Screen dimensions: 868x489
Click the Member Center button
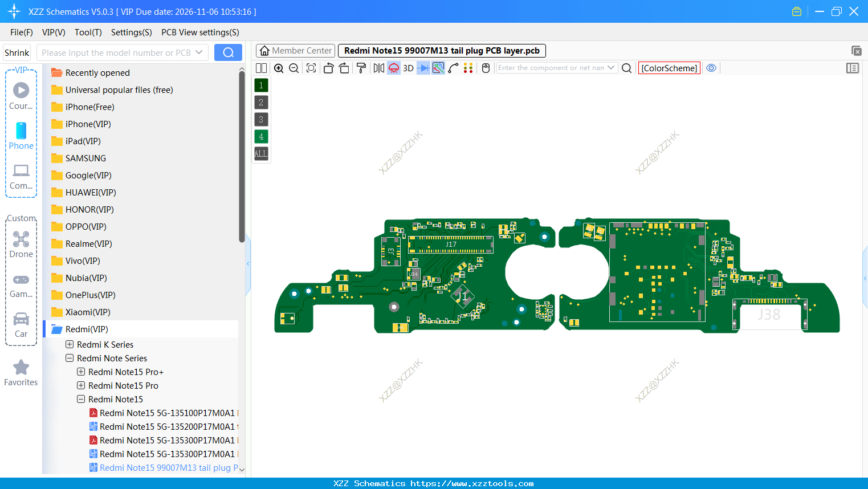[295, 50]
